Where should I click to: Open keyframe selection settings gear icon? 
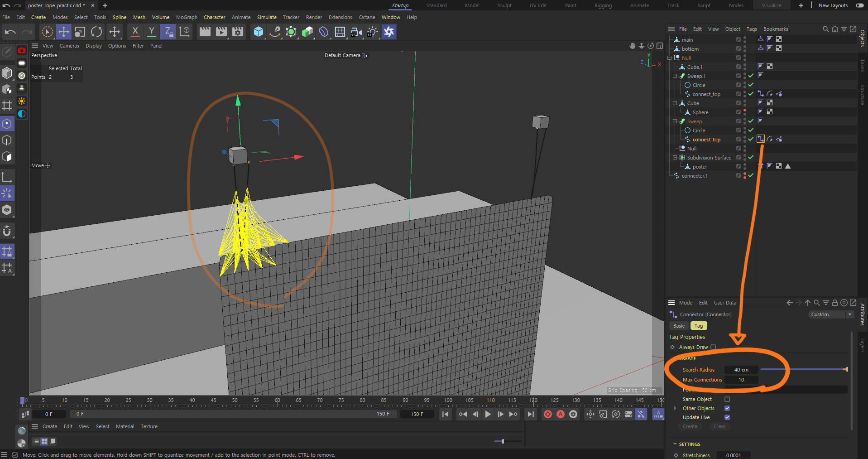(573, 414)
